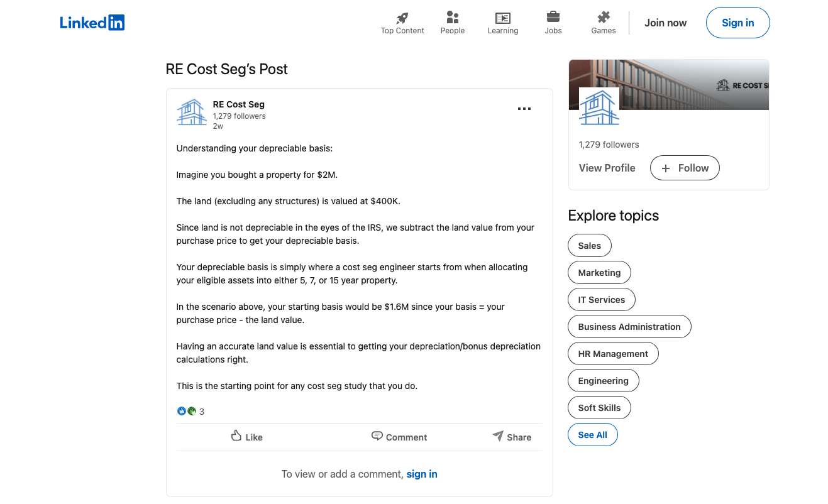Click the Sign in button
The width and height of the screenshot is (828, 504).
coord(738,23)
